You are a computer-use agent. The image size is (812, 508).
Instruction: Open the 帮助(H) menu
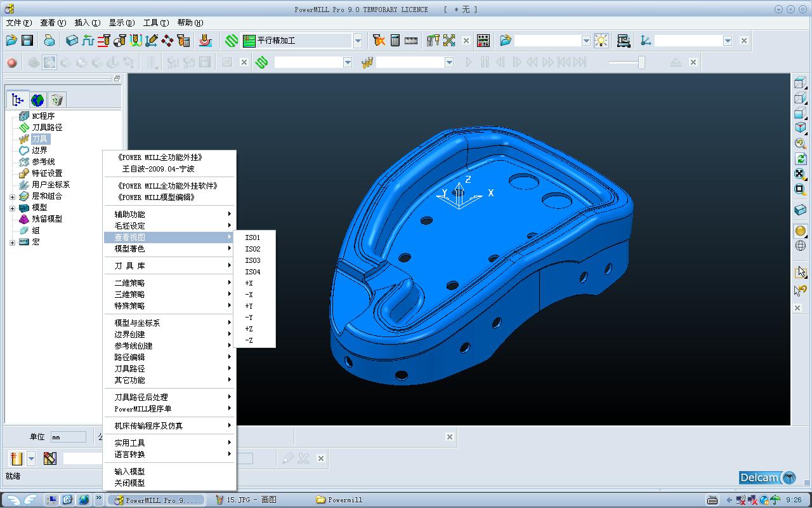pyautogui.click(x=190, y=23)
